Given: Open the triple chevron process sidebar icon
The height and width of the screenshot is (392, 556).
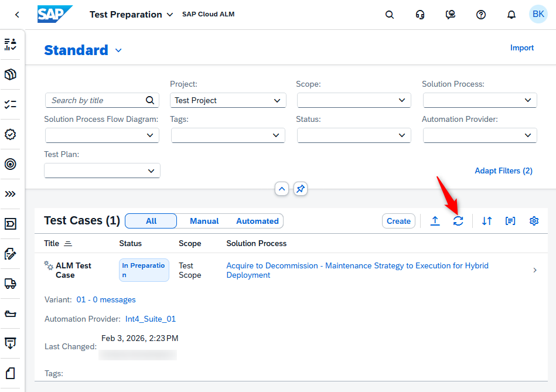Looking at the screenshot, I should pos(11,194).
